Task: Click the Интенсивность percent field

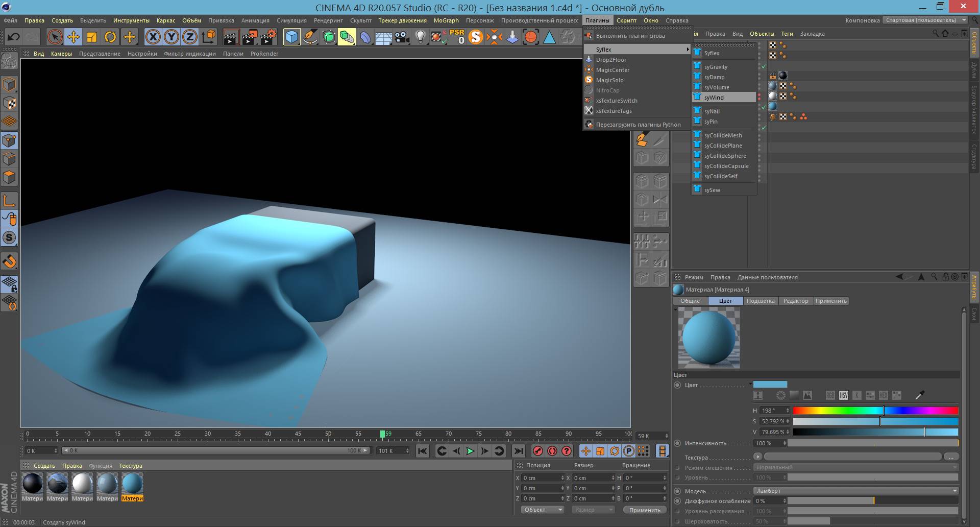Action: point(770,443)
